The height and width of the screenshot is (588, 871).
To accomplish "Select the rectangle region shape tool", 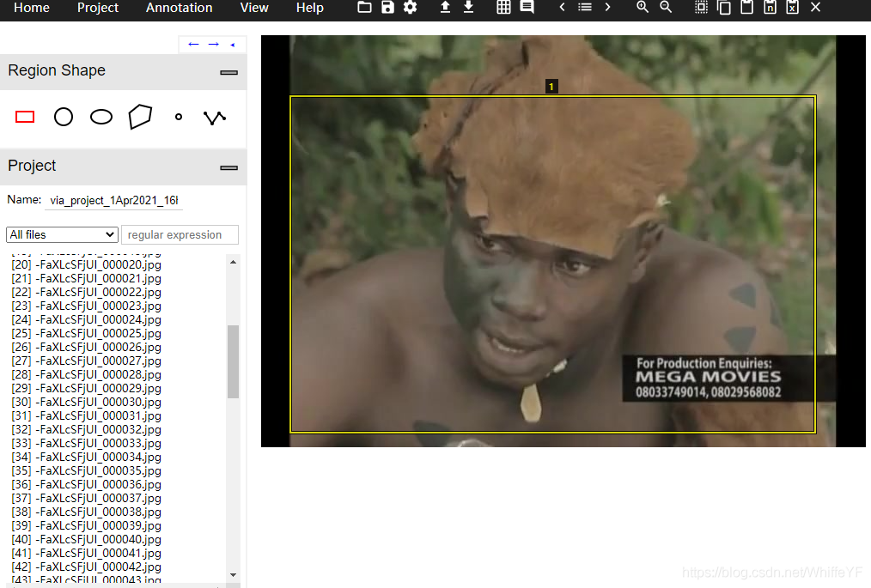I will (x=25, y=117).
